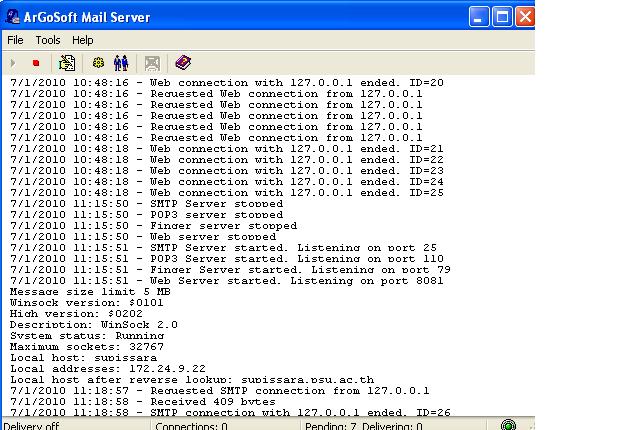Open the purple Help book icon
Screen dimensions: 640x430
[x=183, y=62]
